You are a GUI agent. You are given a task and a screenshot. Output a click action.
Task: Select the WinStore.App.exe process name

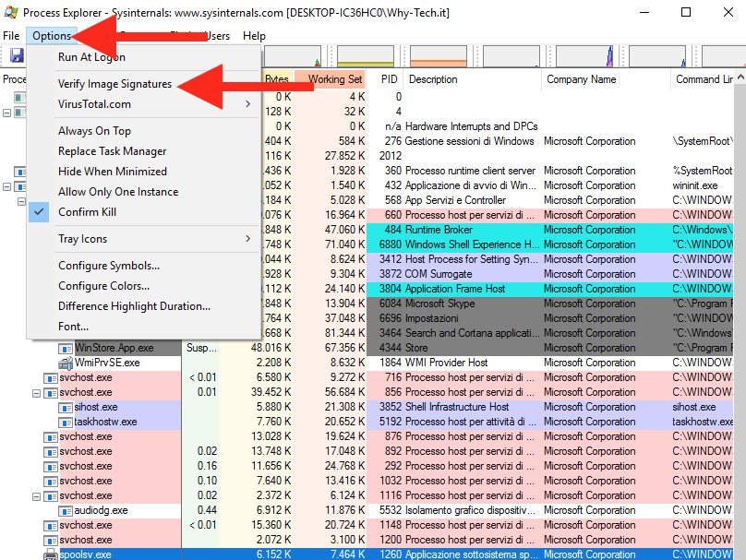[114, 348]
